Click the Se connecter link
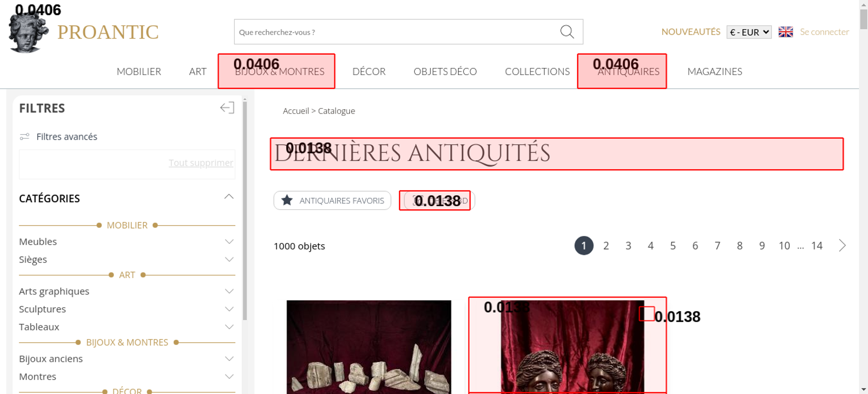Viewport: 868px width, 394px height. tap(824, 32)
